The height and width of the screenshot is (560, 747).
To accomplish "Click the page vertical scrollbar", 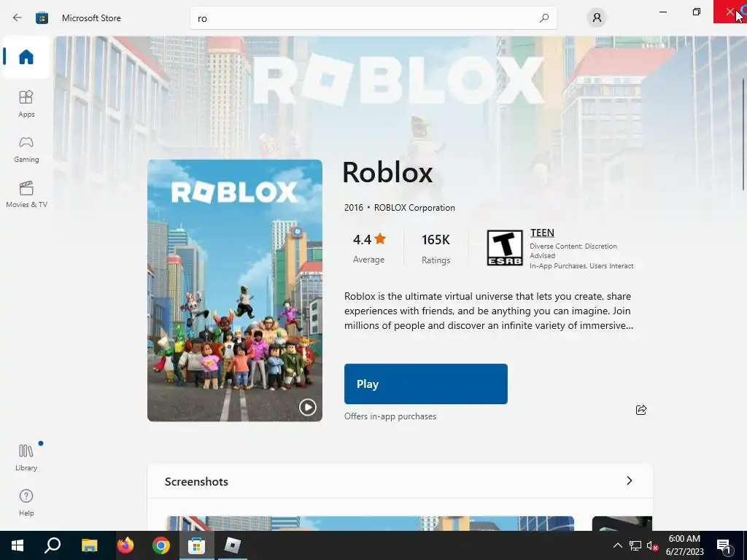I will click(743, 133).
